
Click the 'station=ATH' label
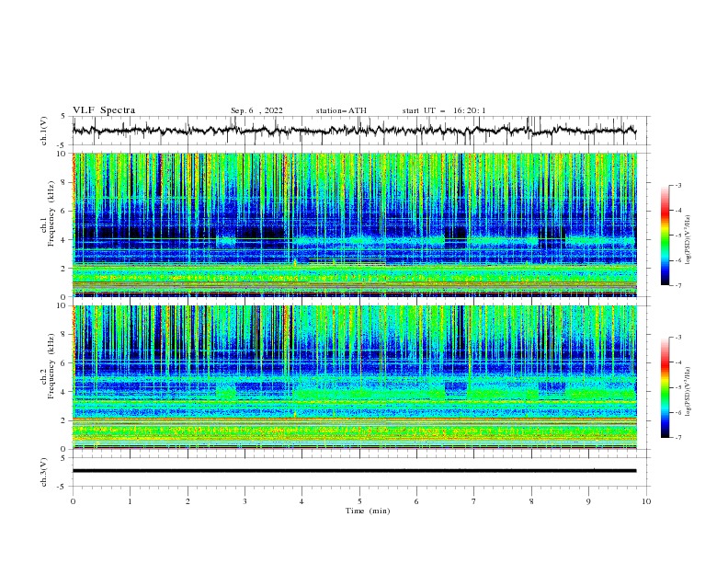(341, 110)
